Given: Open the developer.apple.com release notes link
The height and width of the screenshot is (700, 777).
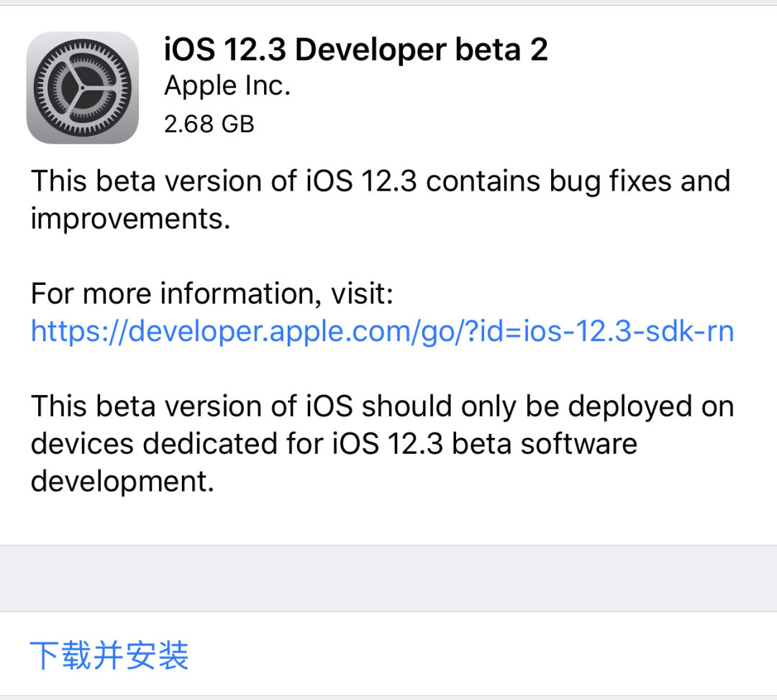Looking at the screenshot, I should pyautogui.click(x=381, y=331).
